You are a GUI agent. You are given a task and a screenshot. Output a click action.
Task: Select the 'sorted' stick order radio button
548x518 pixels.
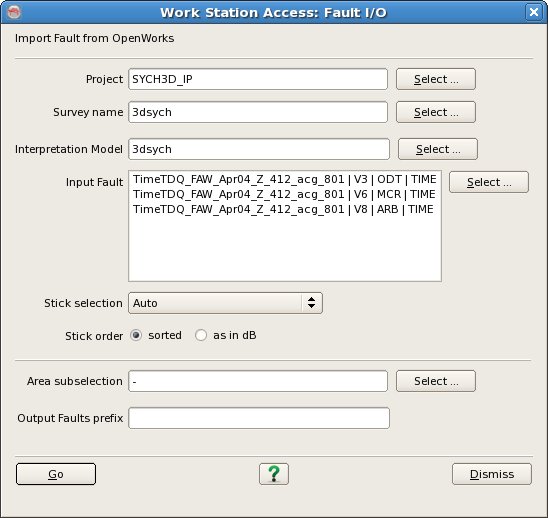click(136, 335)
